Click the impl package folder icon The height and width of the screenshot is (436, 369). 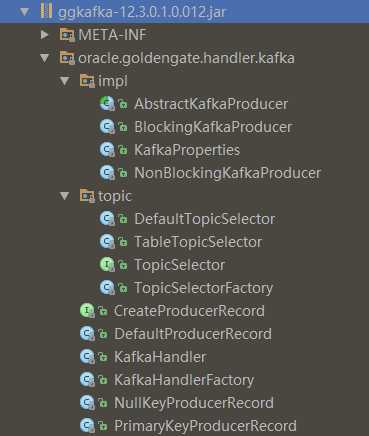tap(87, 81)
